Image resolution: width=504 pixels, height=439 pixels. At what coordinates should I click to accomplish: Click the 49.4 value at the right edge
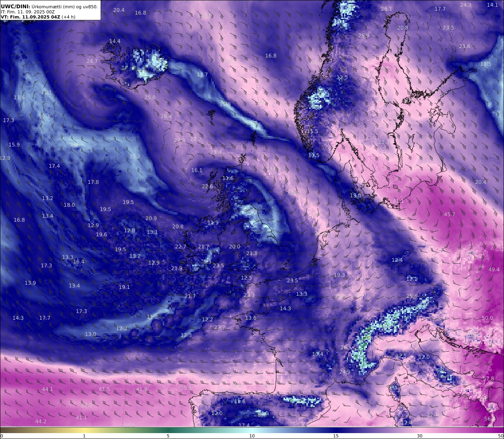tap(494, 269)
